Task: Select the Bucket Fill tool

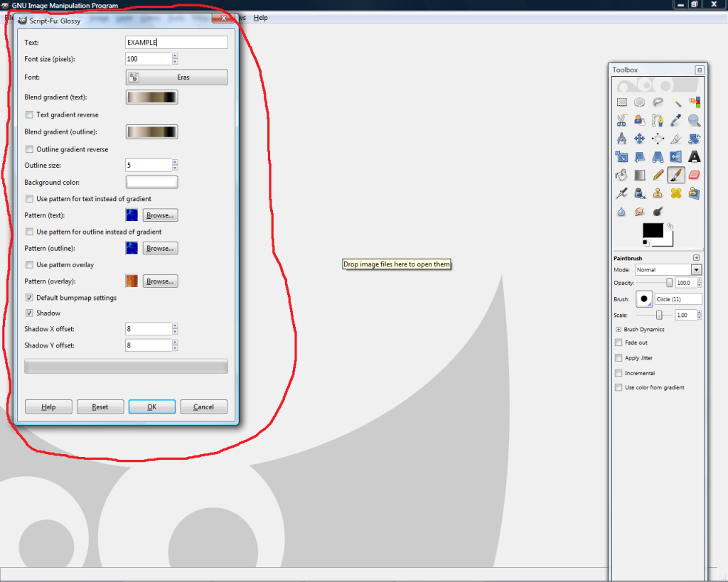Action: pyautogui.click(x=621, y=175)
